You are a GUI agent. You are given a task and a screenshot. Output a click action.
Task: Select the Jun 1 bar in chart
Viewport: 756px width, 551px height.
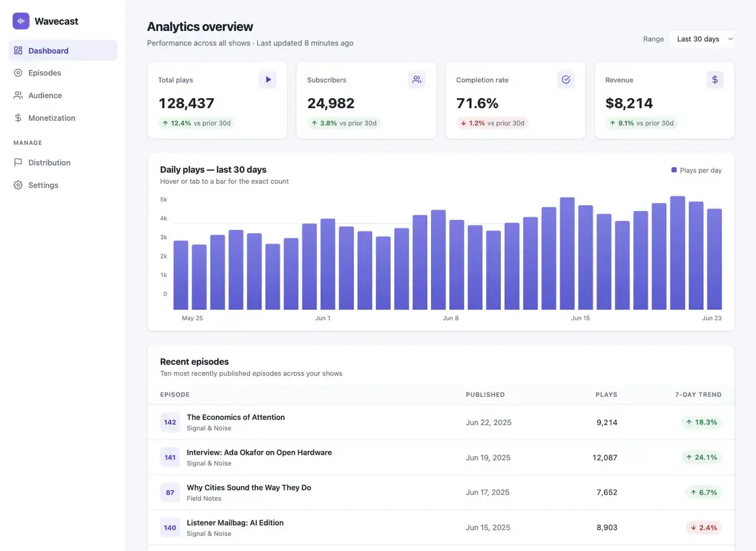pos(328,264)
